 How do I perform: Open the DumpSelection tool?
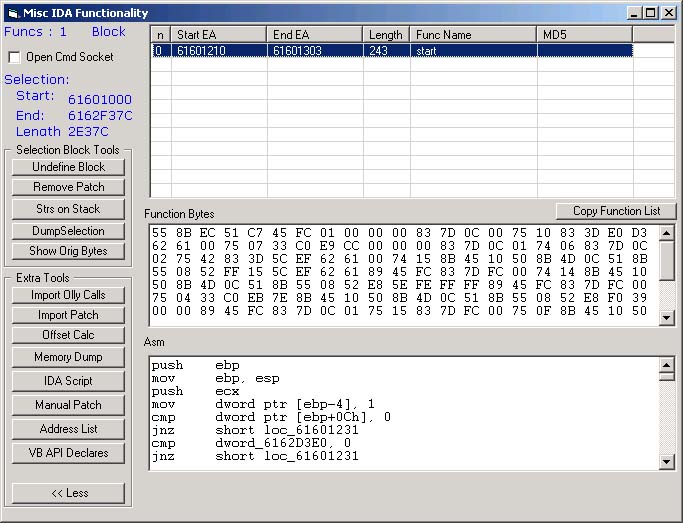[68, 231]
